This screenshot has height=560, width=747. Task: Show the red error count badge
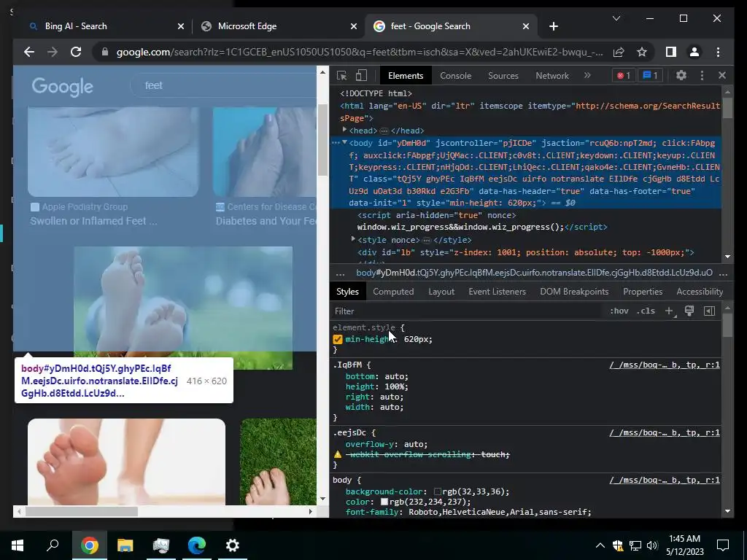(624, 75)
